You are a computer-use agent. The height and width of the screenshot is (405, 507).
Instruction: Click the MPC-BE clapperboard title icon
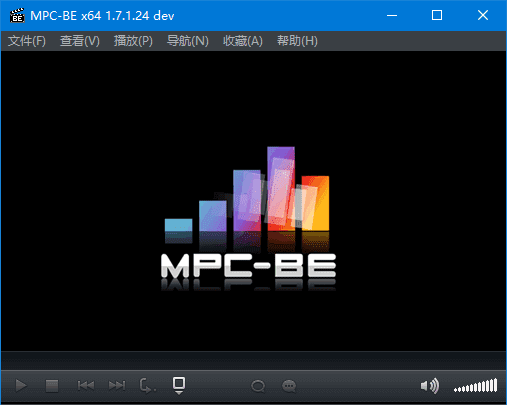click(17, 16)
